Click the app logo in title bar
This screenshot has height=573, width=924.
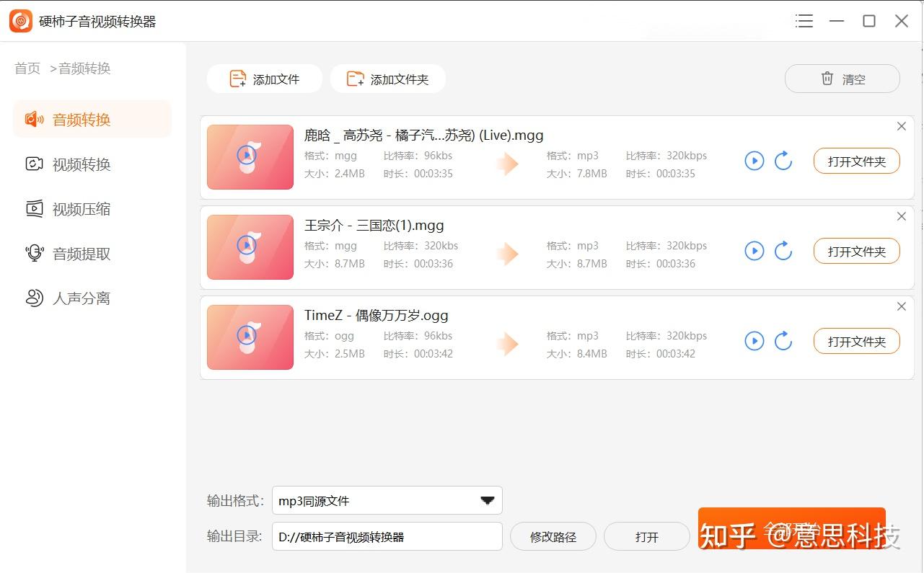pyautogui.click(x=19, y=20)
